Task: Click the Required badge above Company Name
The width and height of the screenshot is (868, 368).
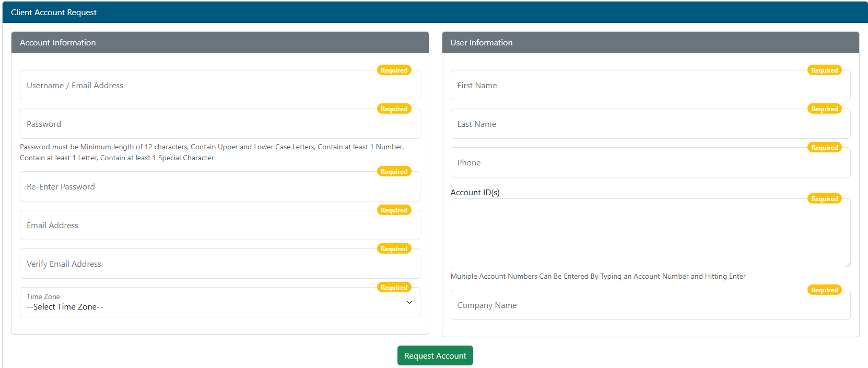Action: [x=824, y=290]
